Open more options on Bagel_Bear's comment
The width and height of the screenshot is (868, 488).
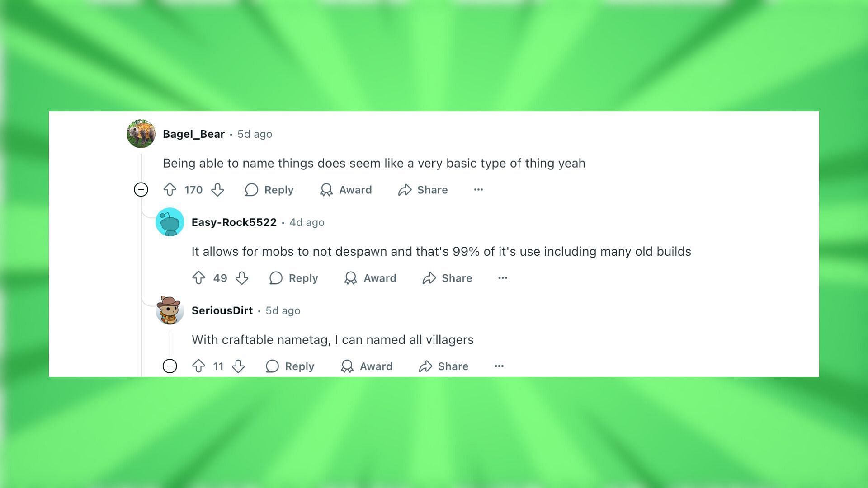[x=479, y=190]
